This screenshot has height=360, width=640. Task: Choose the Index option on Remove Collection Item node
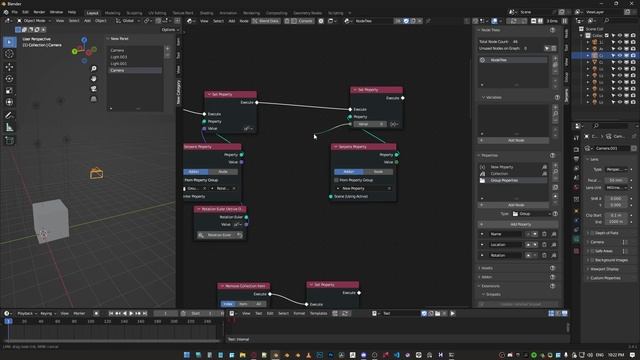(x=228, y=304)
